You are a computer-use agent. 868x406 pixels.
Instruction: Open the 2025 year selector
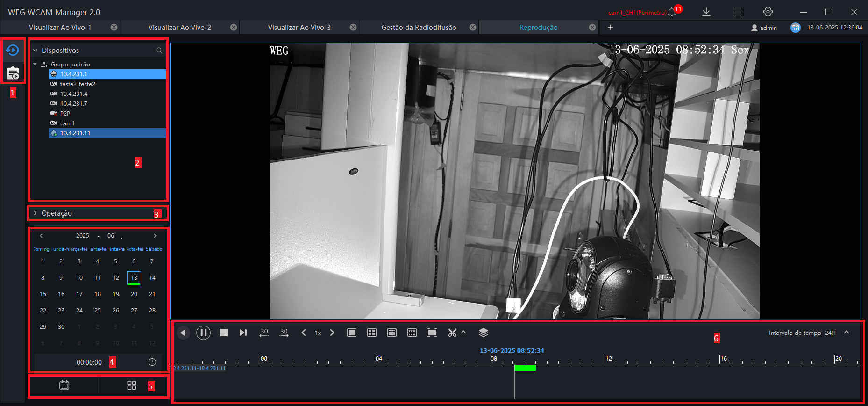coord(83,236)
